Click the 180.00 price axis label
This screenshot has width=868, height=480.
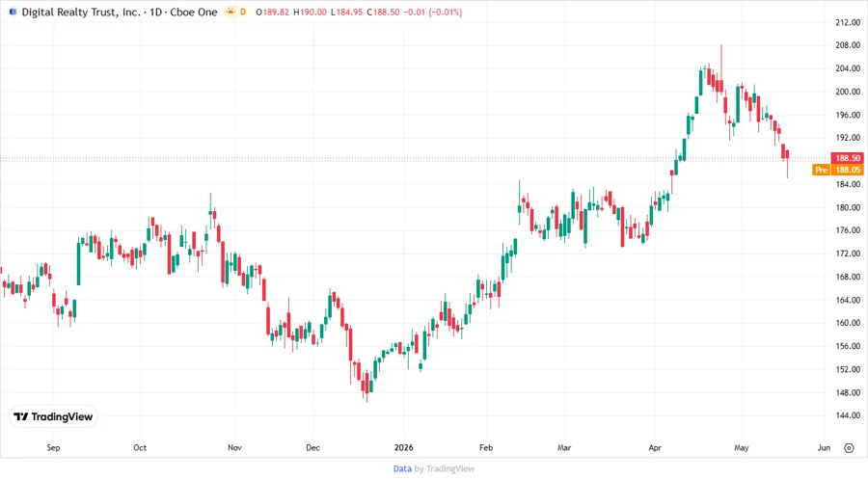pos(848,207)
